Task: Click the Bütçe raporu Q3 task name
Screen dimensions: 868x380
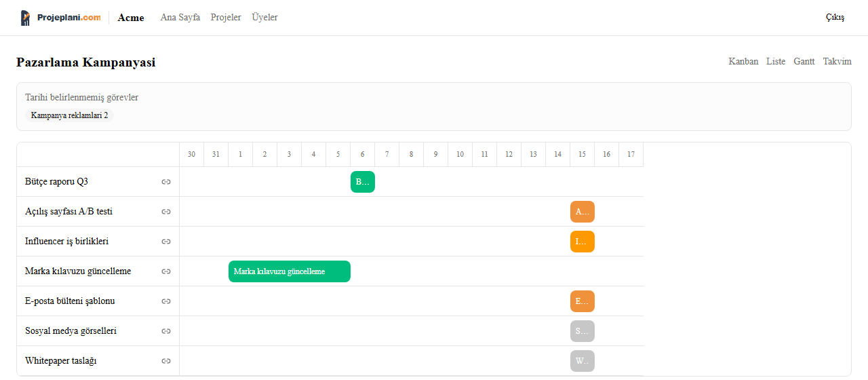Action: point(56,182)
